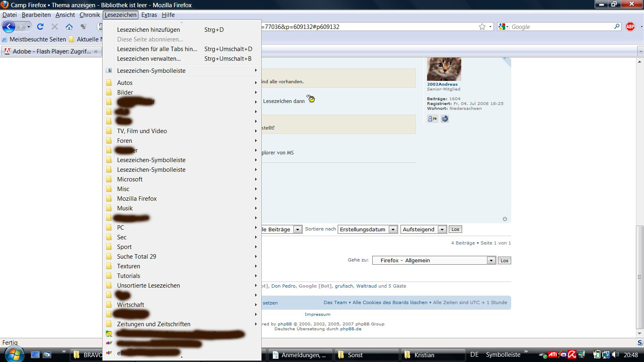
Task: Select Lesezeichen für alle Tabs hinzufügen
Action: 182,49
